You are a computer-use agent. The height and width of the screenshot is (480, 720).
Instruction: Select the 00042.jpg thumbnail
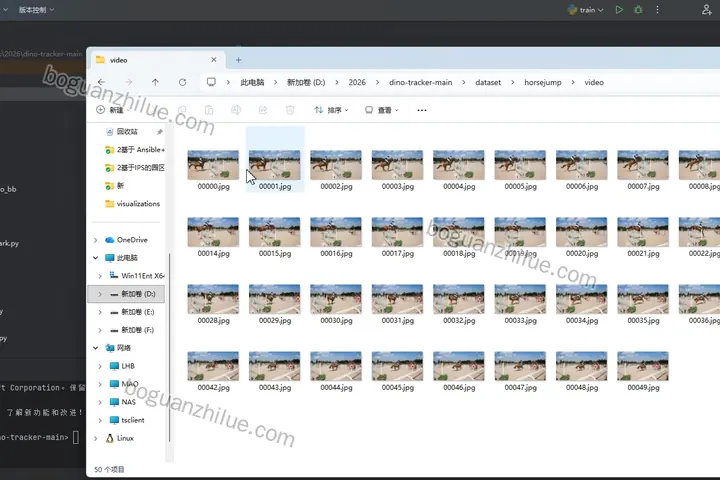[x=213, y=366]
